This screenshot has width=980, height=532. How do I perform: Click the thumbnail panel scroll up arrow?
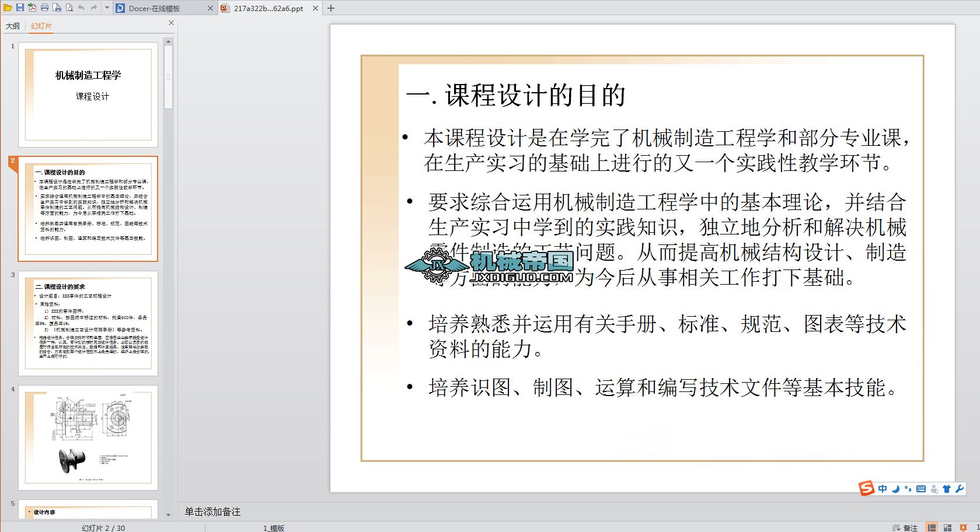pos(169,41)
